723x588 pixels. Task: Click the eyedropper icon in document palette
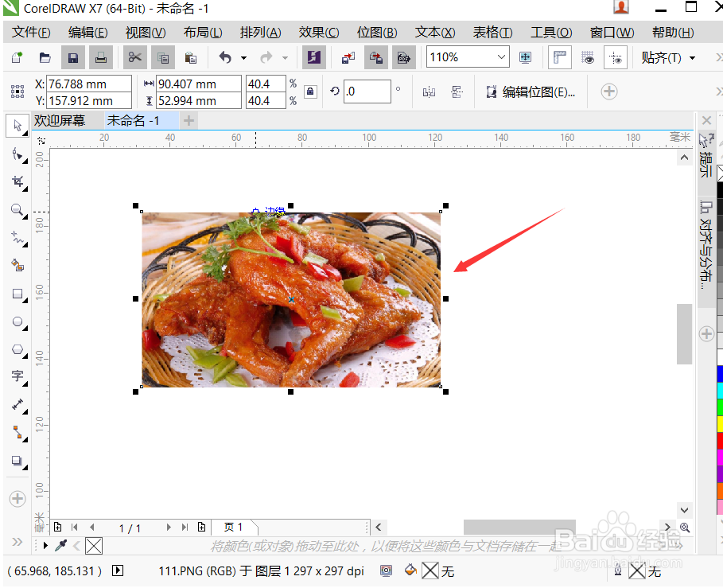tap(61, 546)
